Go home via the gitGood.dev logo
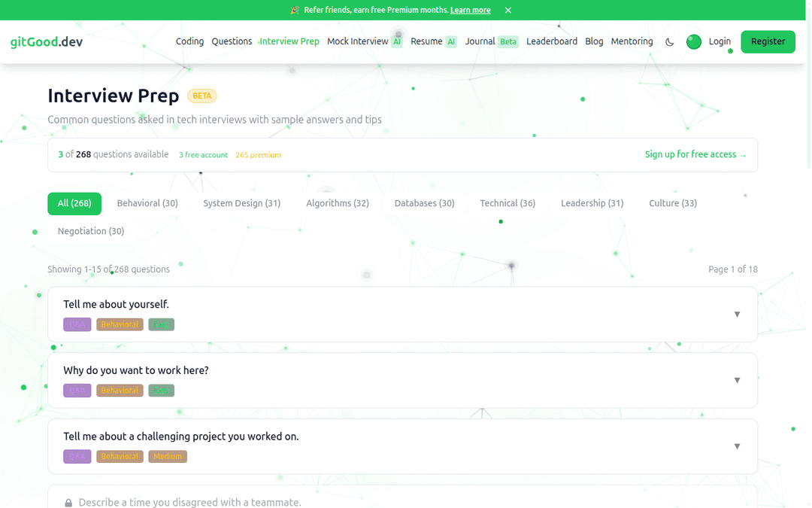The width and height of the screenshot is (812, 508). tap(47, 42)
